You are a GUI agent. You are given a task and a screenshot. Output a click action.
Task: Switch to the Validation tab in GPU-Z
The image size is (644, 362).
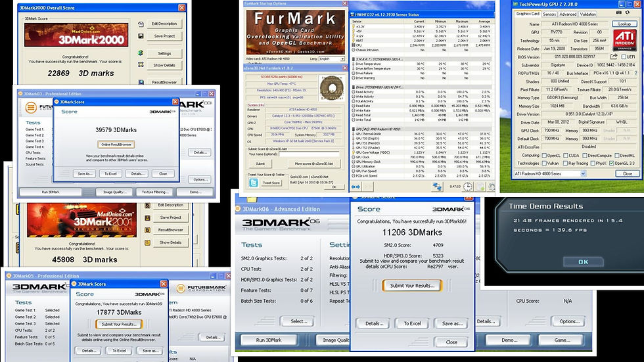587,14
